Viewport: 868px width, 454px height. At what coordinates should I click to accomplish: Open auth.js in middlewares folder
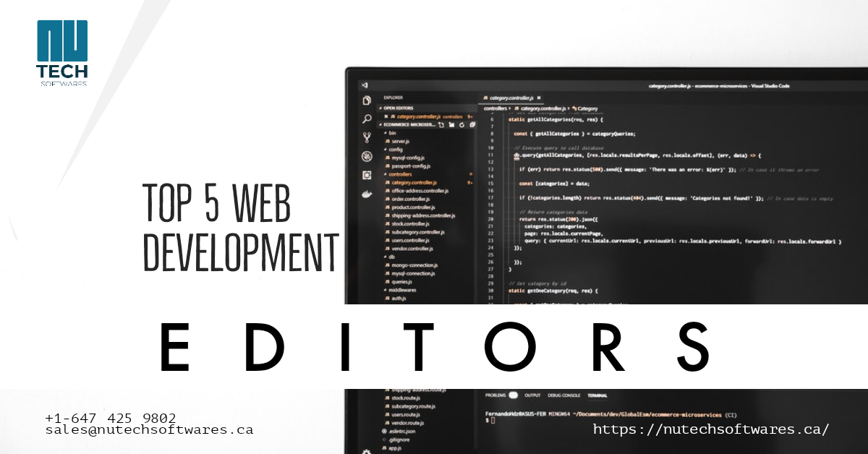coord(395,298)
